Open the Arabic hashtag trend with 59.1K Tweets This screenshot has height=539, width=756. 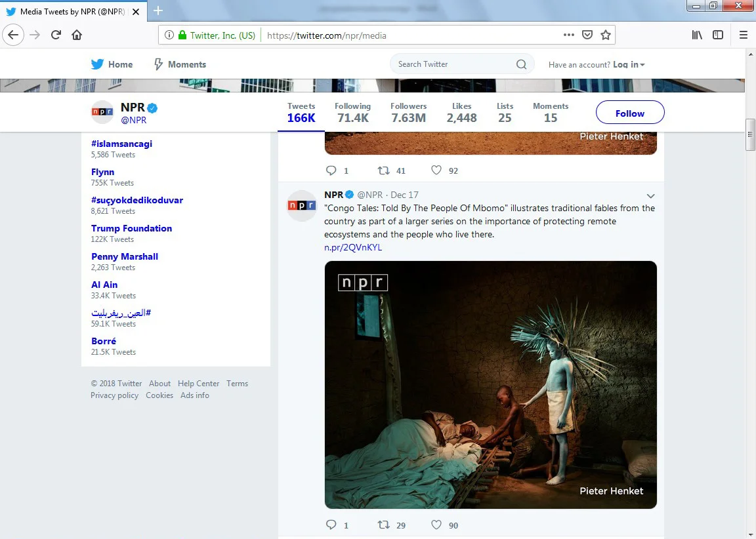point(121,313)
